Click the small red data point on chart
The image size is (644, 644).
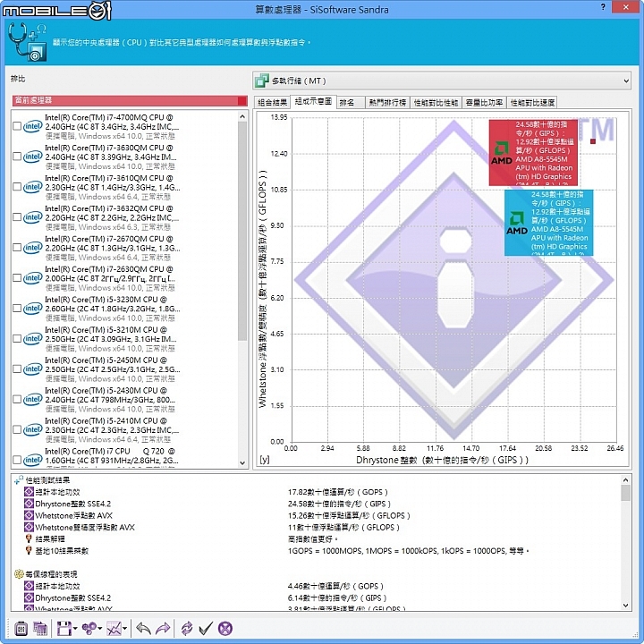click(593, 141)
